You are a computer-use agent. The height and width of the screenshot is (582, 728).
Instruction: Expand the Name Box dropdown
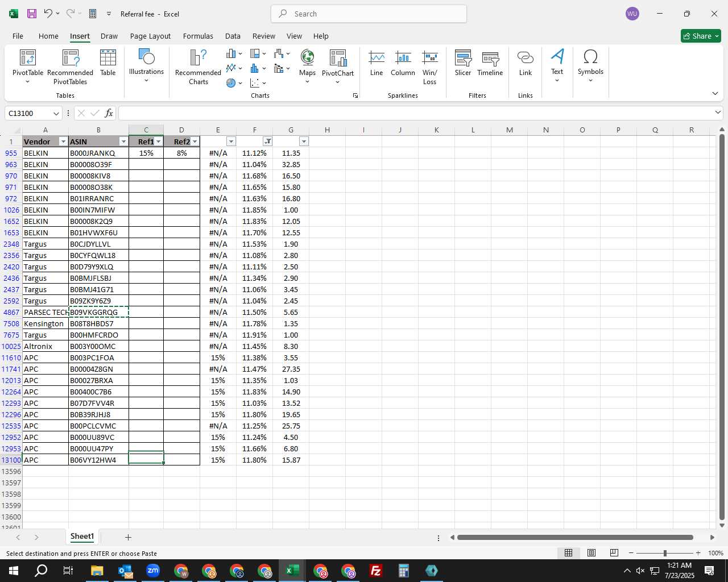tap(56, 113)
